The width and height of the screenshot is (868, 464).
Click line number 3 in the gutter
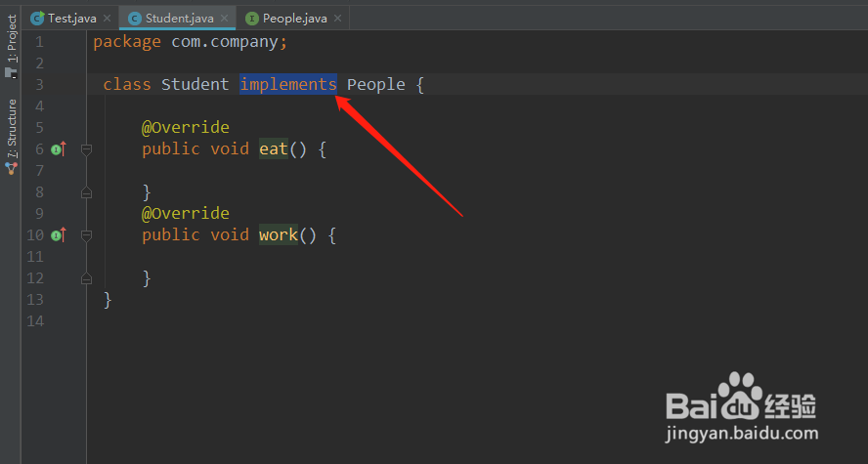[39, 85]
